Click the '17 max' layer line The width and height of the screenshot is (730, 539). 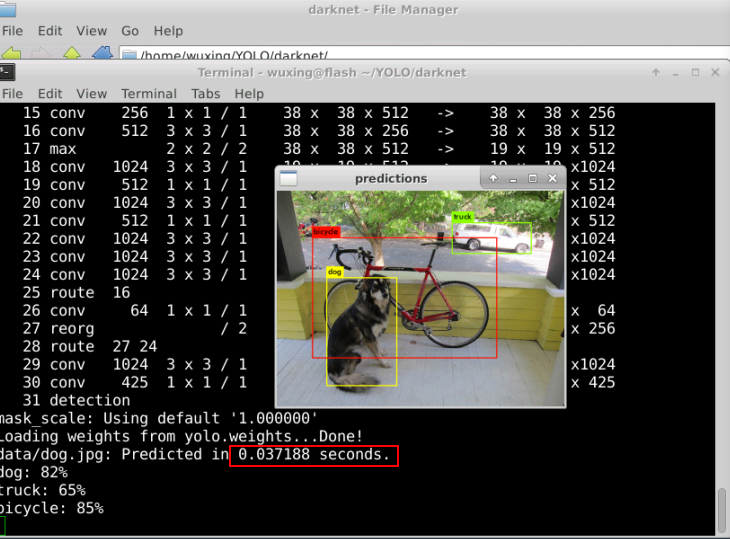pyautogui.click(x=319, y=148)
